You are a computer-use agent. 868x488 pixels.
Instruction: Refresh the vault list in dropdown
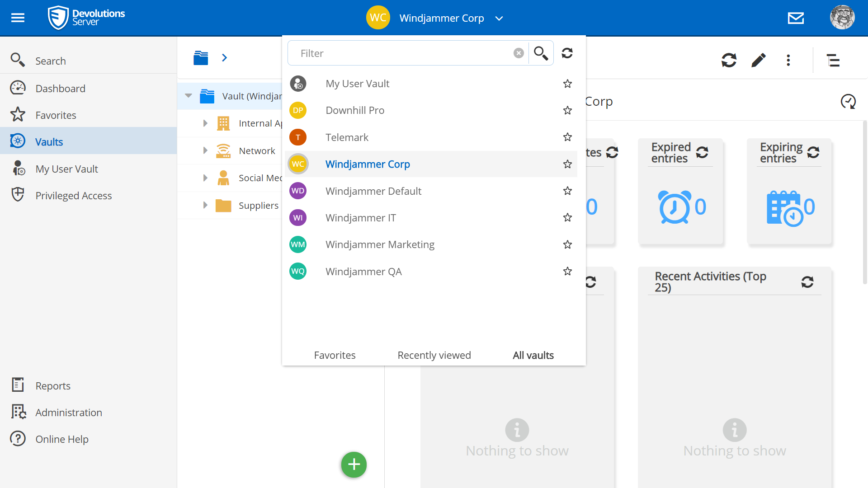tap(567, 53)
